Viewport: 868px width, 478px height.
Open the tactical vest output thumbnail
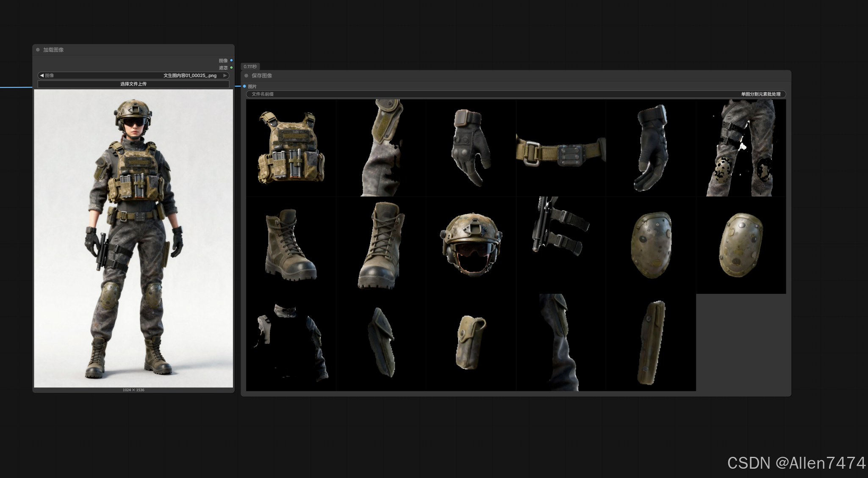291,148
